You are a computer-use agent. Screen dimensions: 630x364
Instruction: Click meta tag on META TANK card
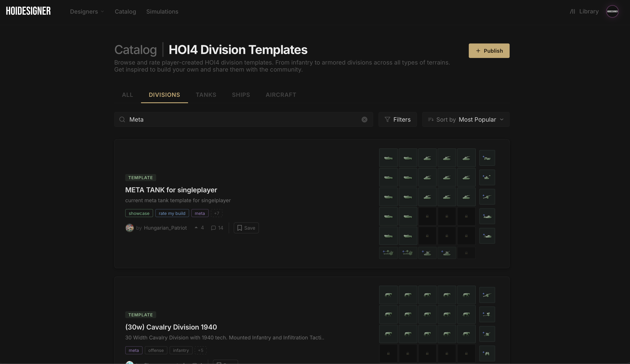coord(200,213)
